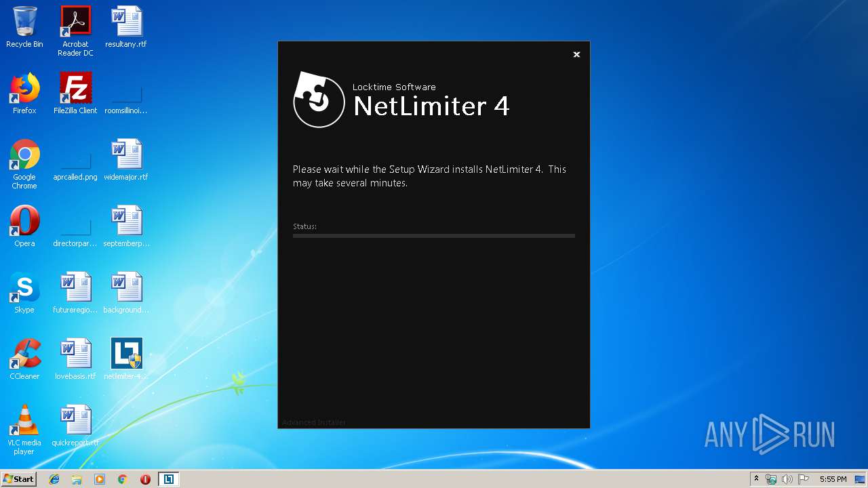Click the Chrome icon on the taskbar
The width and height of the screenshot is (868, 488).
(122, 479)
